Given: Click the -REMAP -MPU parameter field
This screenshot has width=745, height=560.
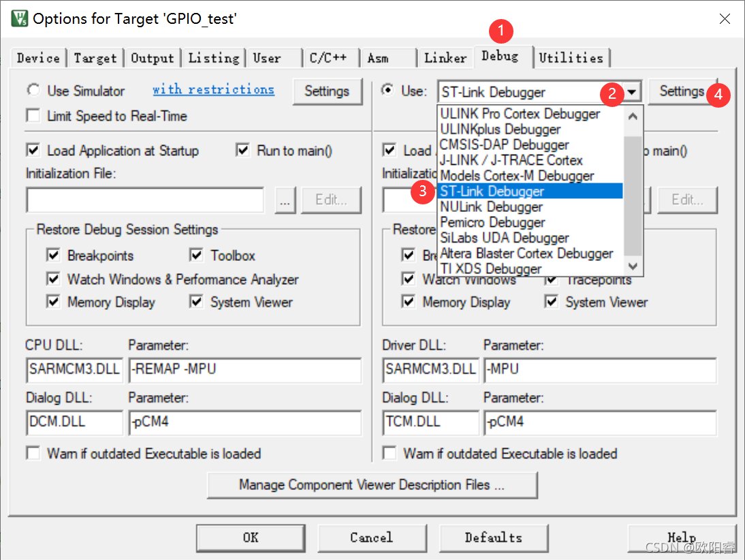Looking at the screenshot, I should pos(245,370).
